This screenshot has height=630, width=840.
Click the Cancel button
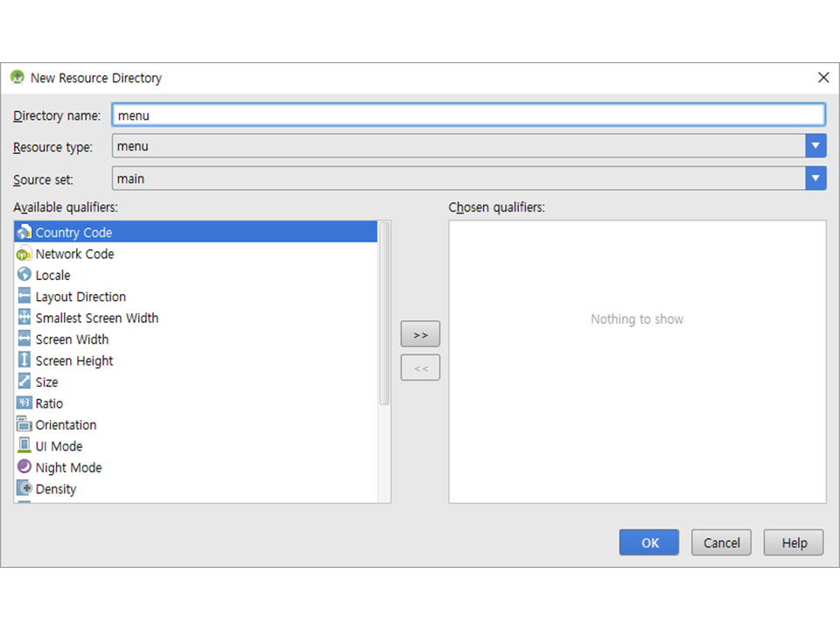[722, 542]
